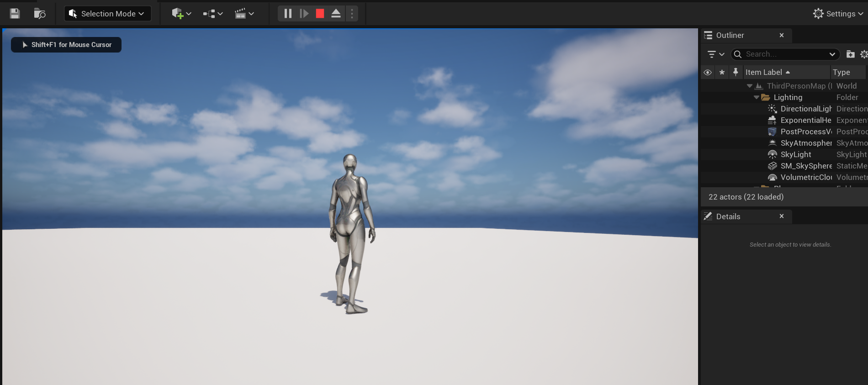Switch to the Outliner tab
The height and width of the screenshot is (385, 868).
pyautogui.click(x=730, y=35)
